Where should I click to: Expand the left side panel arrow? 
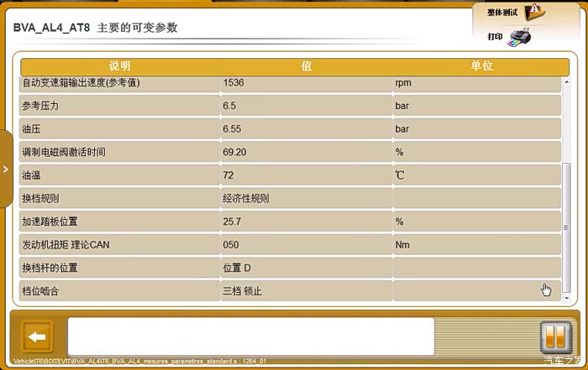click(x=6, y=169)
